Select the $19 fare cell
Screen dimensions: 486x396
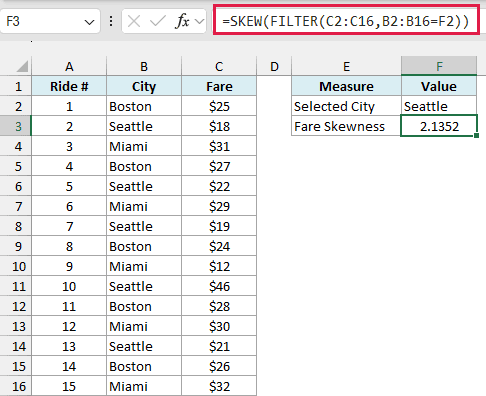[219, 226]
